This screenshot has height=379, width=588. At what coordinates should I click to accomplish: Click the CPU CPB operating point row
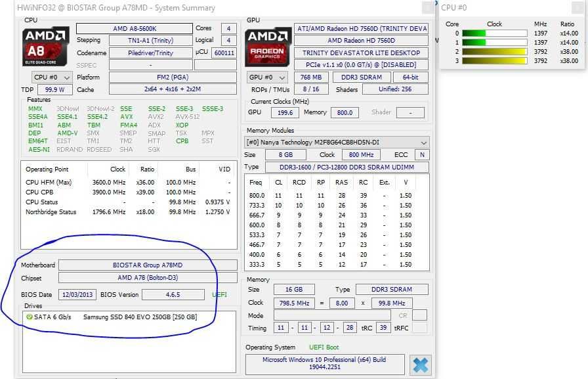(128, 192)
